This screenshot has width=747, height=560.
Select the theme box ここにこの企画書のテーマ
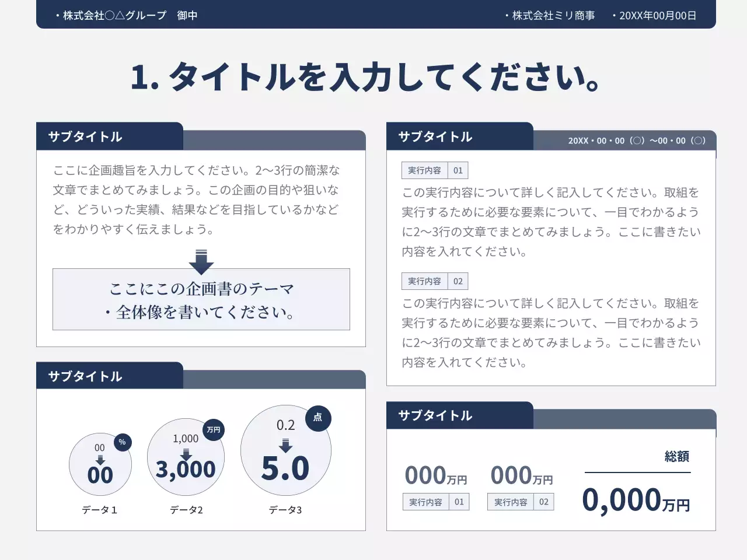tap(201, 300)
